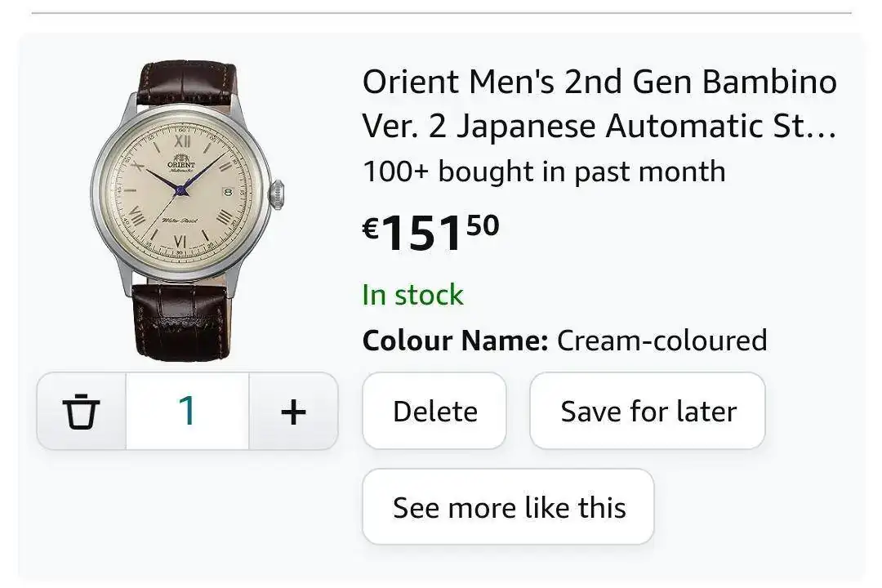
Task: Click the 100+ bought in past month text
Action: coord(544,171)
